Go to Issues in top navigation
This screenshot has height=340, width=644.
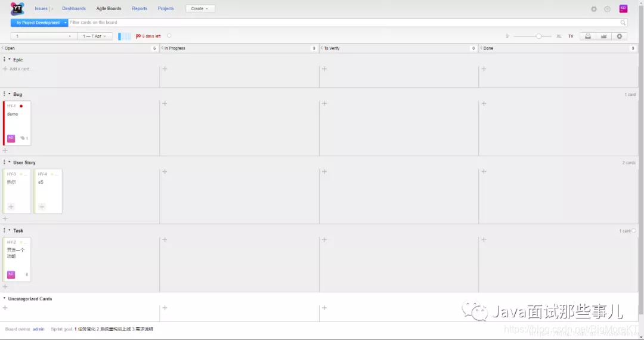click(x=41, y=8)
